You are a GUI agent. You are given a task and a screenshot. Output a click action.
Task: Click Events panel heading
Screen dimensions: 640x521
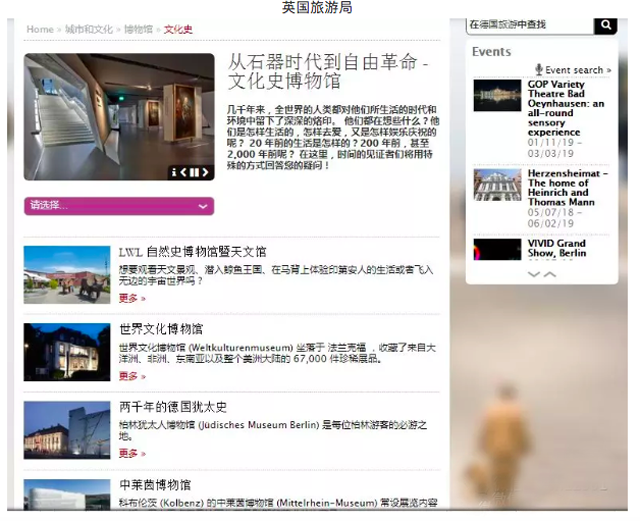[x=491, y=52]
